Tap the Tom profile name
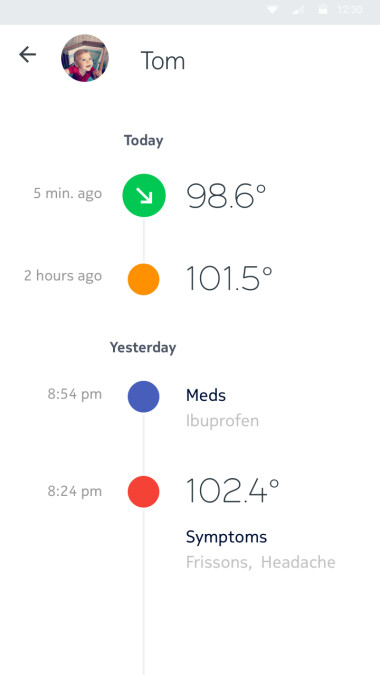The image size is (380, 675). tap(163, 61)
